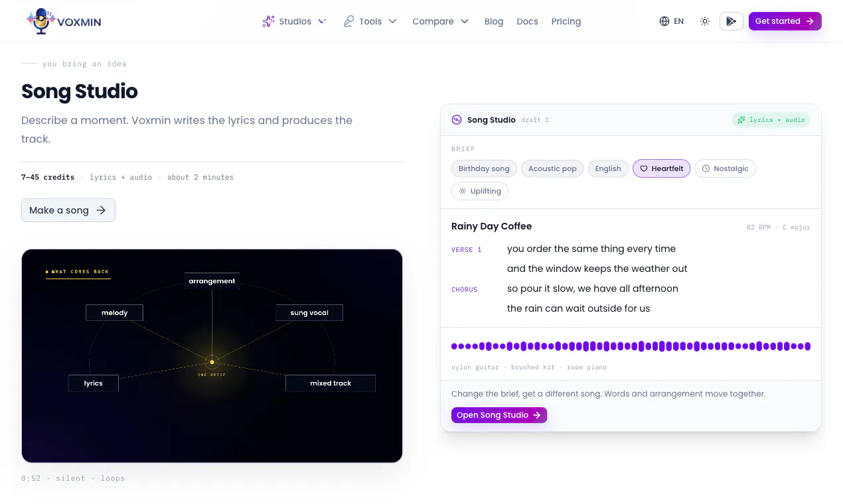
Task: Expand the Studios dropdown chevron
Action: (322, 21)
